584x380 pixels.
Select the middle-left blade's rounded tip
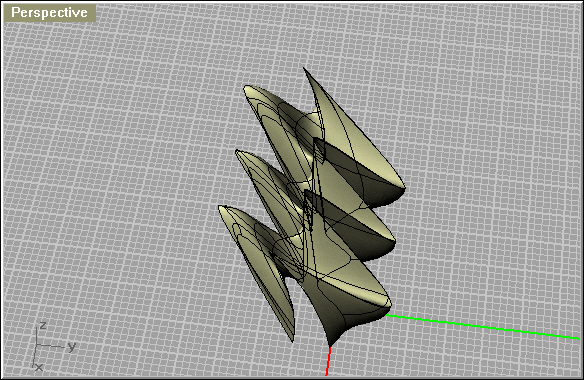(239, 153)
